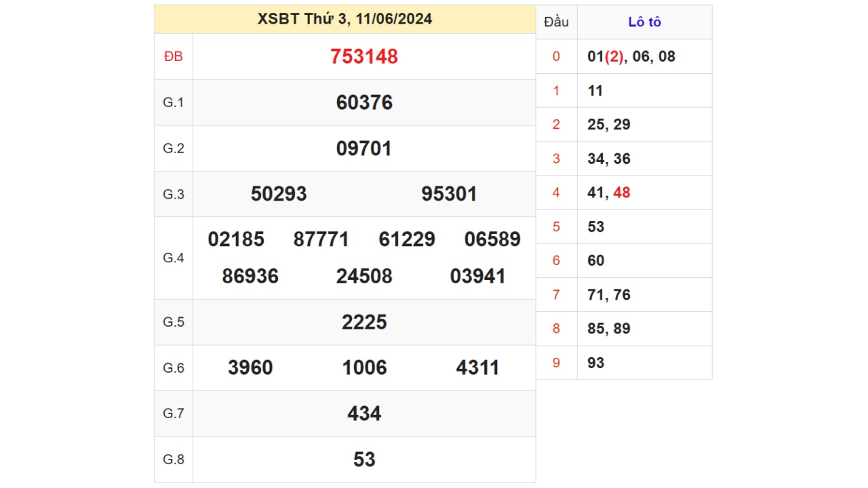Click lô tô head digit 1

click(x=556, y=90)
